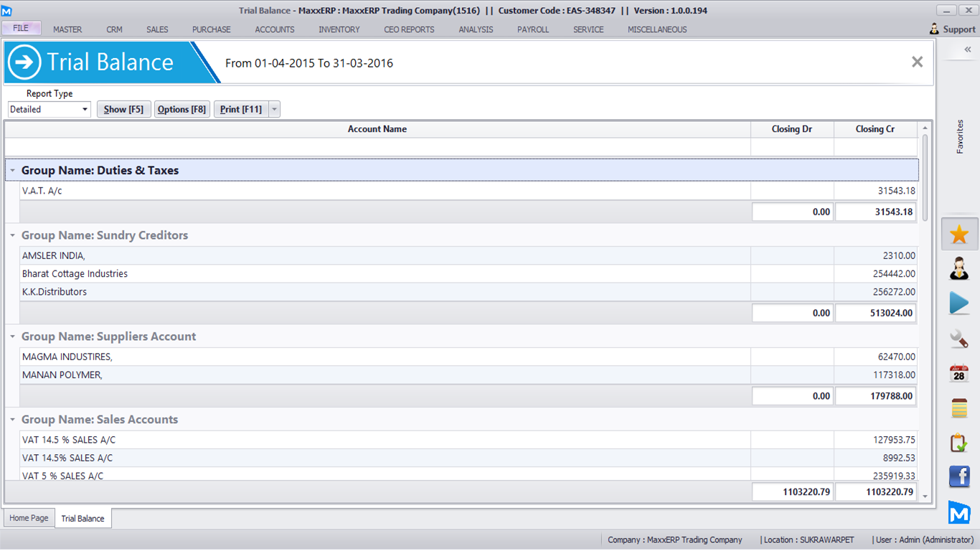Click the Options [F8] button

(x=182, y=110)
